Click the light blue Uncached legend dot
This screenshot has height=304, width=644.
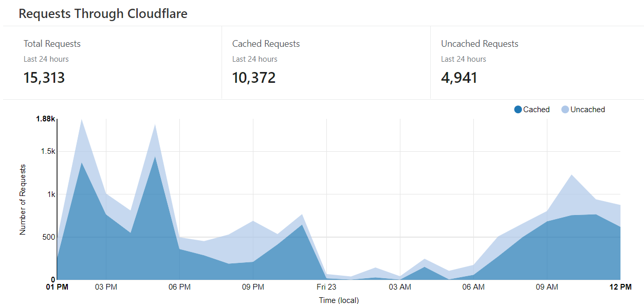(x=565, y=110)
